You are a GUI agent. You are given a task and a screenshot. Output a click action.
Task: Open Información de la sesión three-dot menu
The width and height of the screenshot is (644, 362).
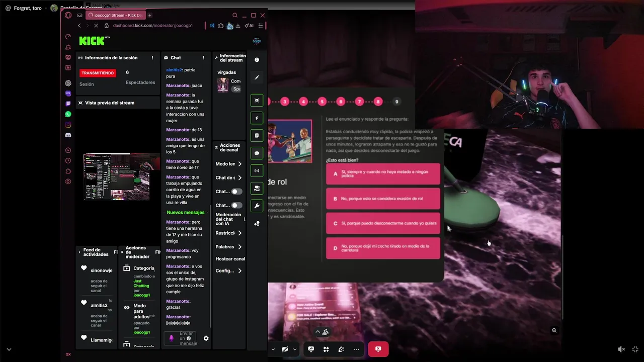tap(152, 58)
